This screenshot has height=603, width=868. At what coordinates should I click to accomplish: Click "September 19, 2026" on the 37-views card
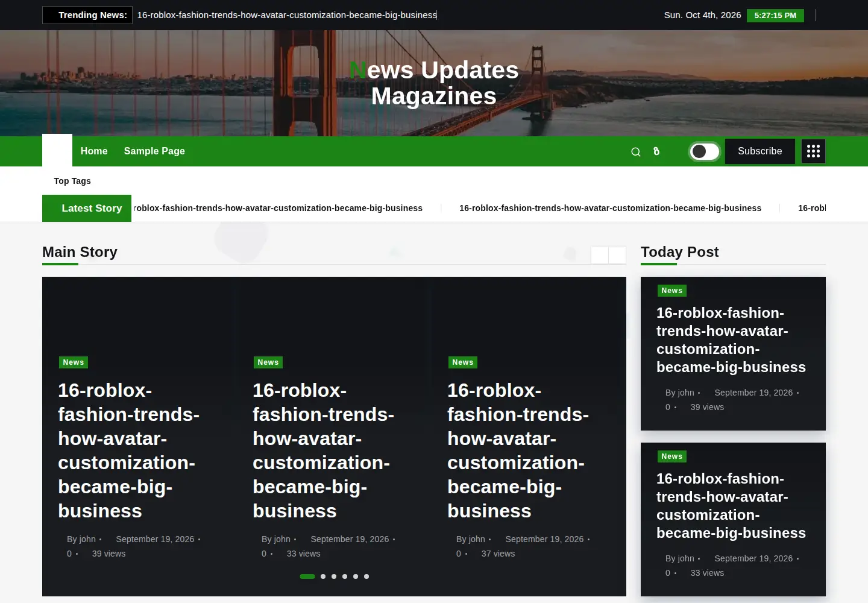click(544, 539)
